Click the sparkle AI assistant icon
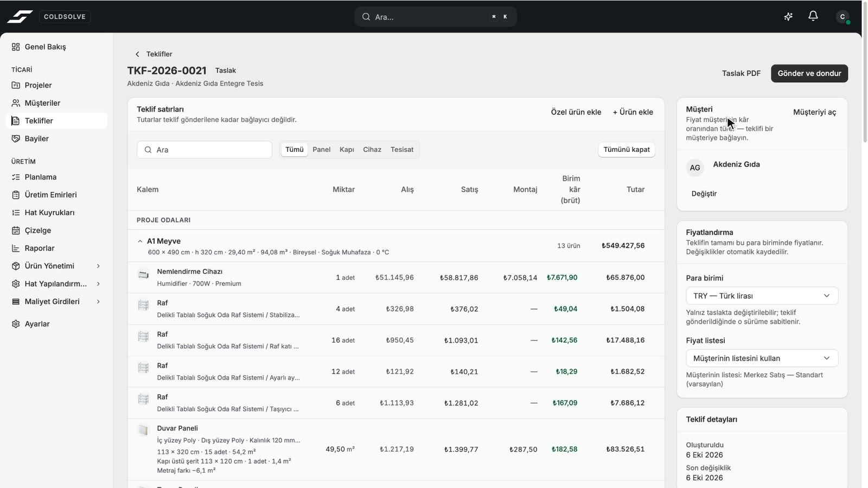This screenshot has width=868, height=488. pos(788,16)
